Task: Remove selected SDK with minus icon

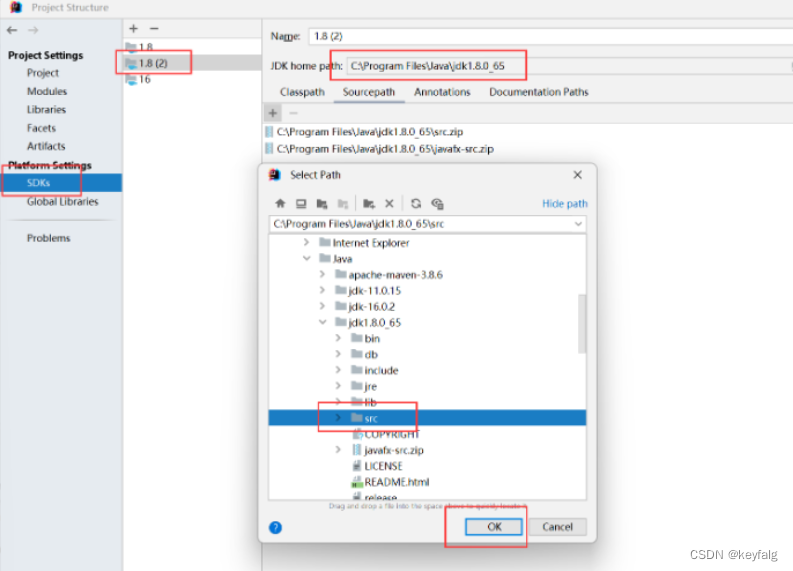Action: click(x=154, y=29)
